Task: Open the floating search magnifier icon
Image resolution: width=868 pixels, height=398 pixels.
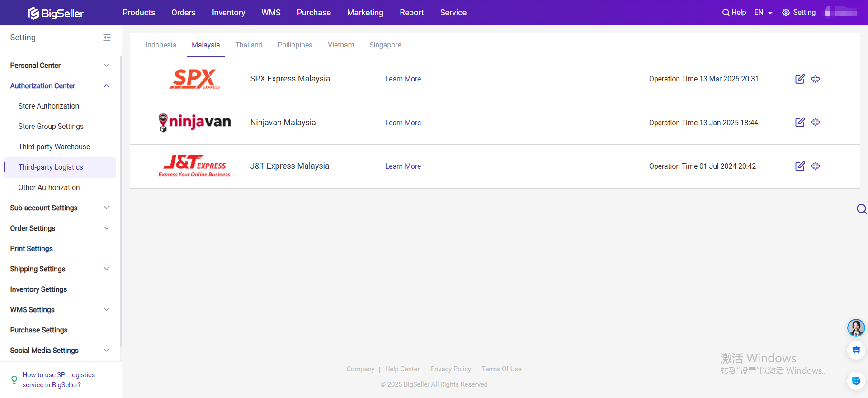Action: click(x=861, y=208)
